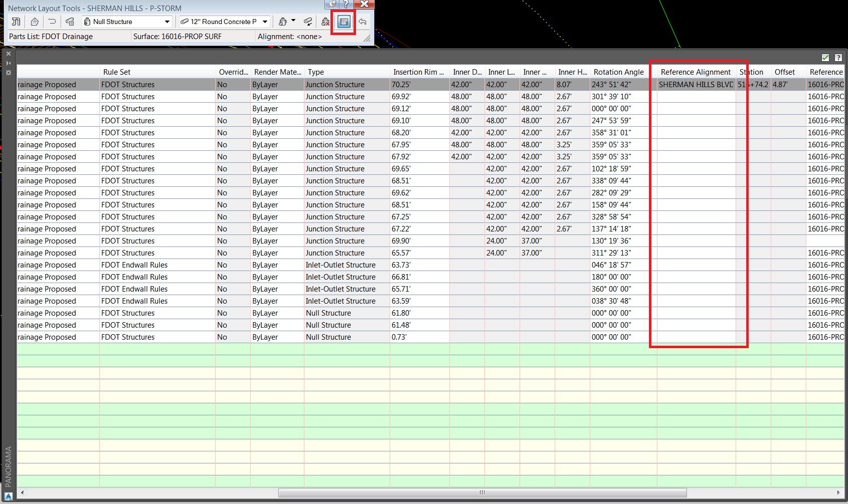Open the panorama Help question mark button
Image resolution: width=848 pixels, height=504 pixels.
coord(838,57)
